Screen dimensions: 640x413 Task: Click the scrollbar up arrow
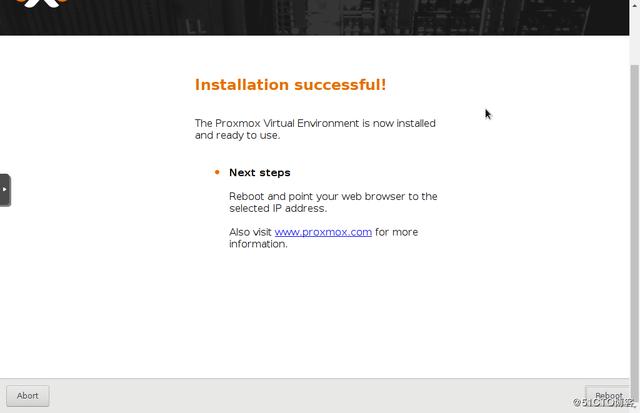click(x=635, y=6)
